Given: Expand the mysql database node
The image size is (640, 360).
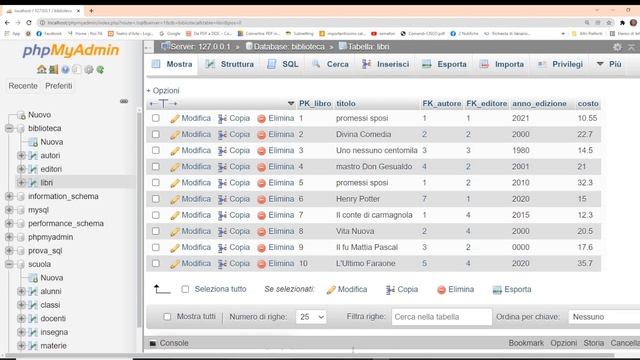Looking at the screenshot, I should 9,210.
